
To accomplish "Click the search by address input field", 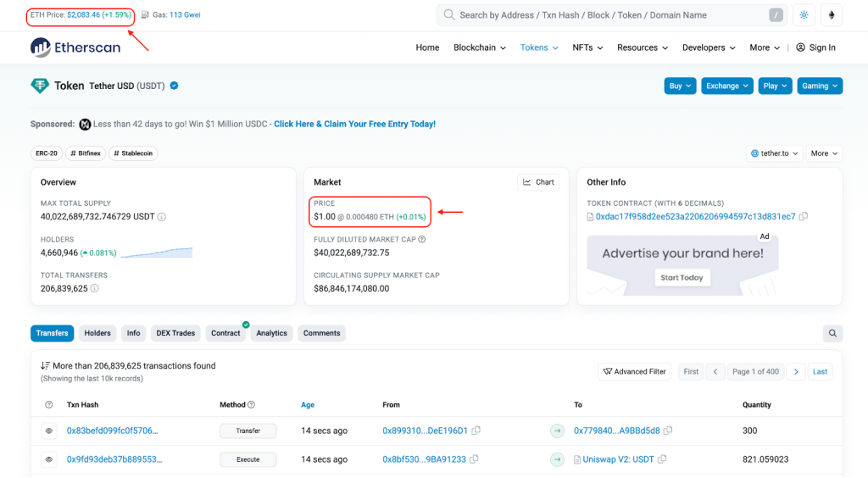I will (x=612, y=15).
